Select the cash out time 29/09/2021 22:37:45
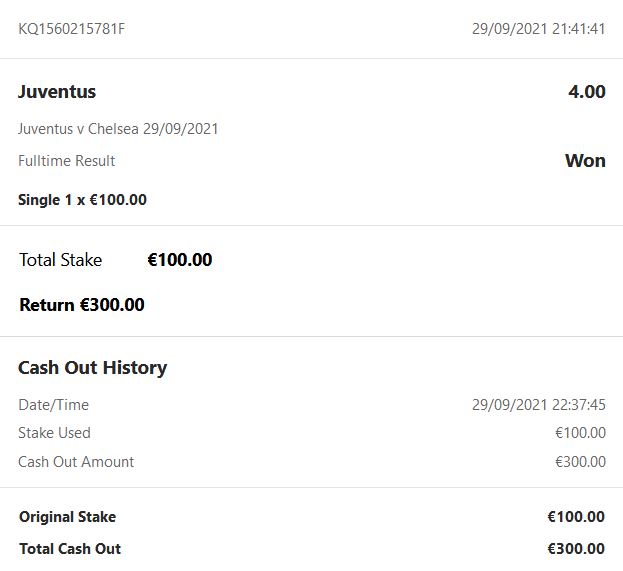This screenshot has height=571, width=623. (539, 405)
